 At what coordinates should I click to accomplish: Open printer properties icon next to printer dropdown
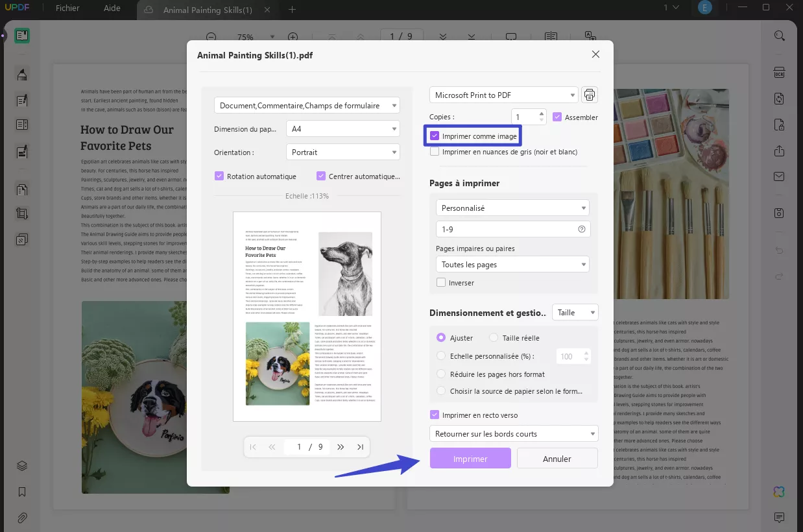click(589, 95)
